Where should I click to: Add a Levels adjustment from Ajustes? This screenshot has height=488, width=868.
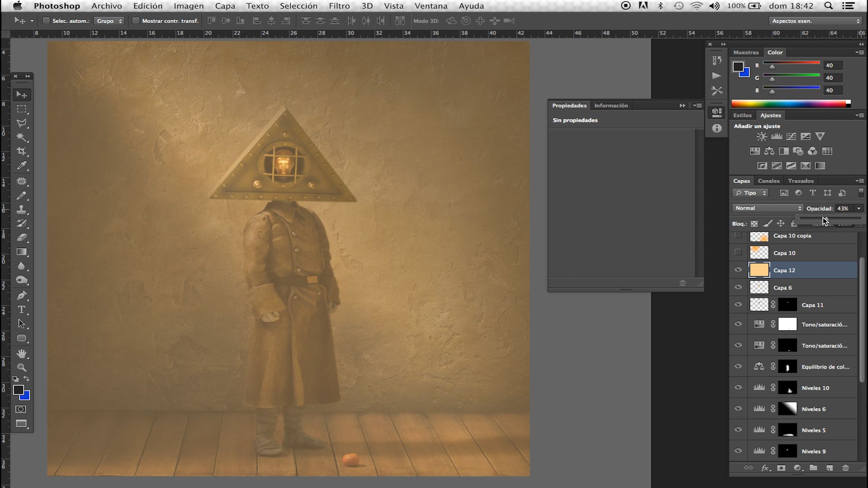pyautogui.click(x=777, y=136)
